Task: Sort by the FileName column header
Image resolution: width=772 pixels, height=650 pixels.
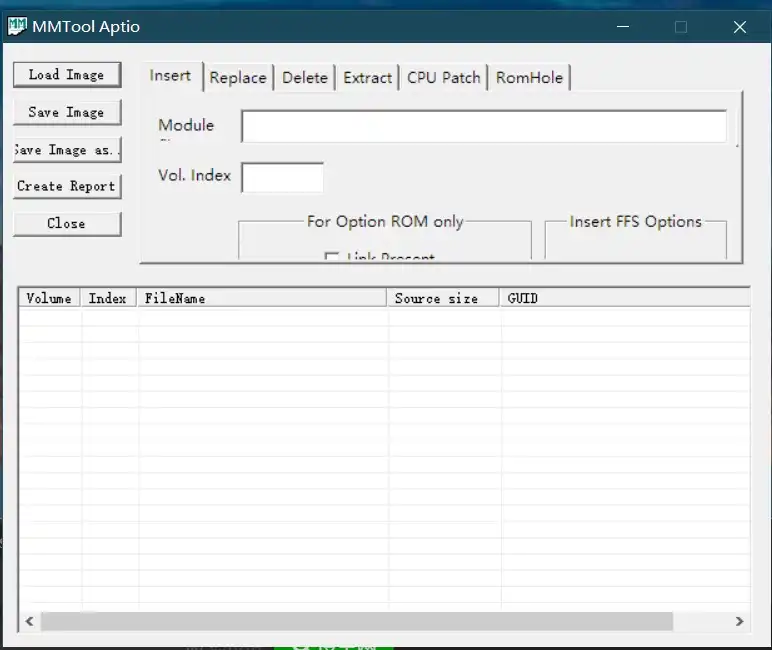Action: [262, 298]
